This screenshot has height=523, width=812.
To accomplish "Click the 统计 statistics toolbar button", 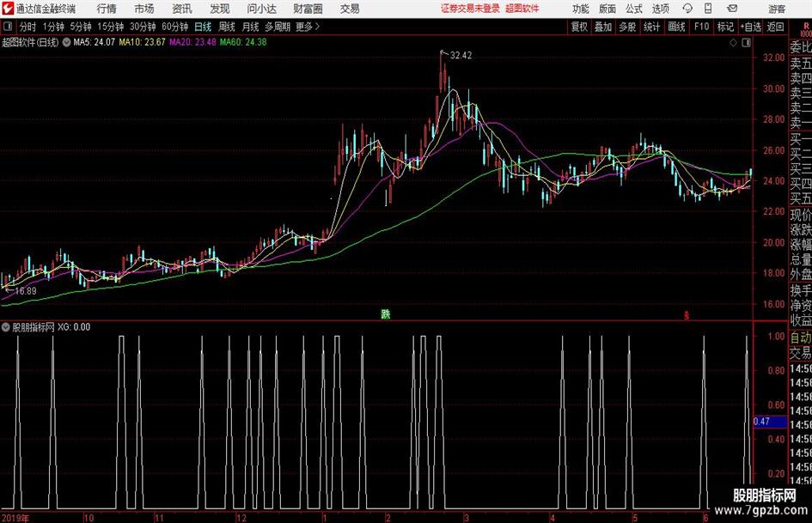I will click(651, 27).
